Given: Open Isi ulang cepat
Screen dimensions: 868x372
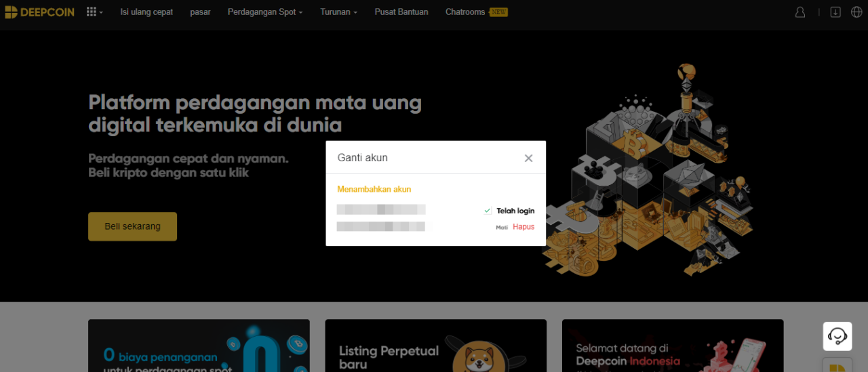Looking at the screenshot, I should click(146, 12).
